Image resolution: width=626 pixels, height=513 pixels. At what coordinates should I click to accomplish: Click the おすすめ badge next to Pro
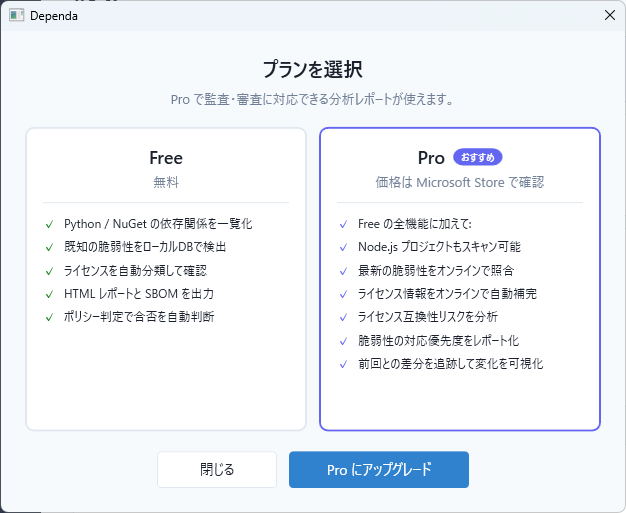click(x=477, y=157)
